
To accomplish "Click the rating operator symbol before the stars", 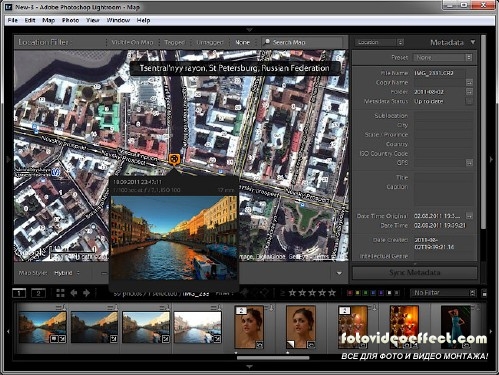I will (x=282, y=293).
